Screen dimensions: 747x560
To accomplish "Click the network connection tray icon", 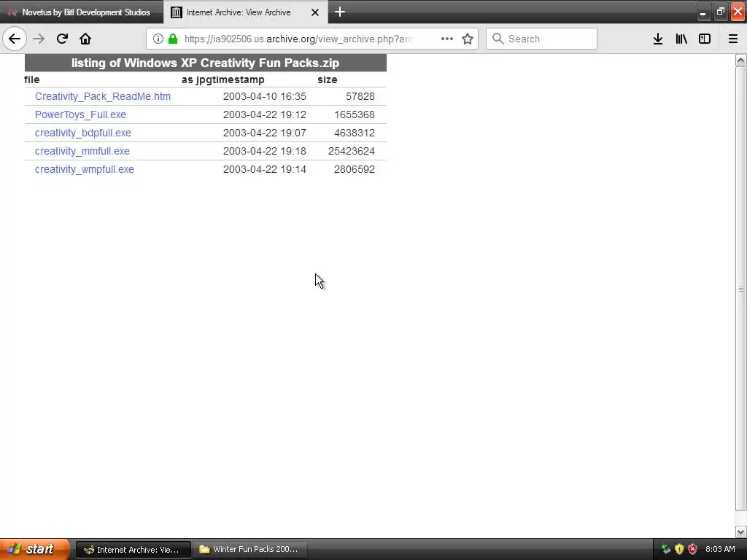I will 666,549.
